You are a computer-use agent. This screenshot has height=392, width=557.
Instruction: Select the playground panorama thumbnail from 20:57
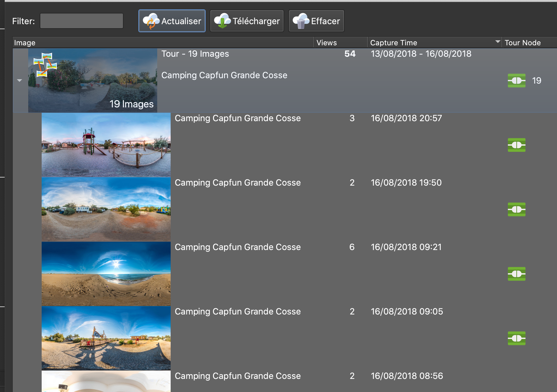(106, 145)
